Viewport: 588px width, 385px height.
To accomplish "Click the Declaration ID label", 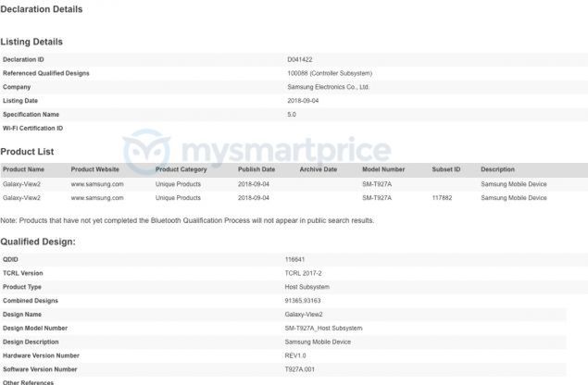I will pos(23,59).
